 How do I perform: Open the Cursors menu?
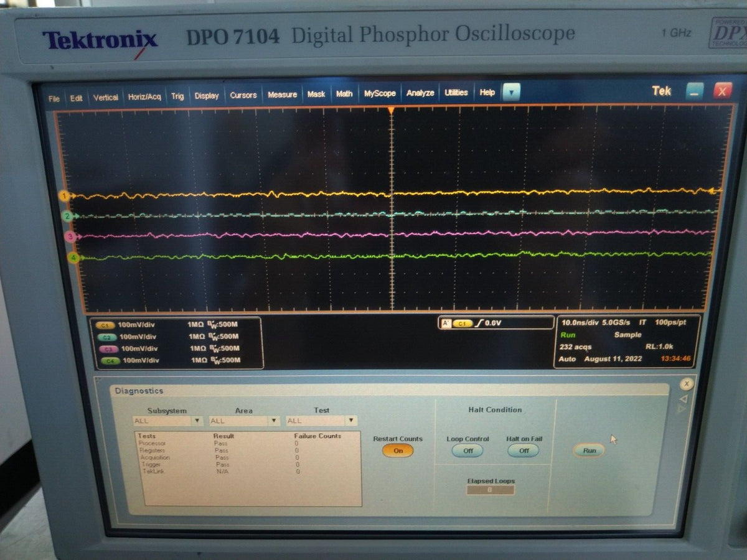pos(243,95)
